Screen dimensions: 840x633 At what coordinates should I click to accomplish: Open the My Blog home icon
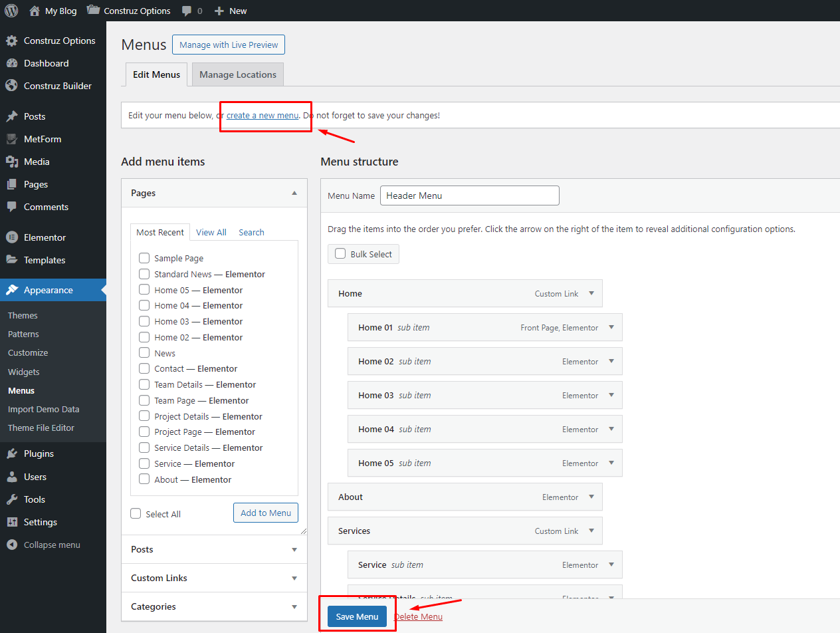point(35,11)
